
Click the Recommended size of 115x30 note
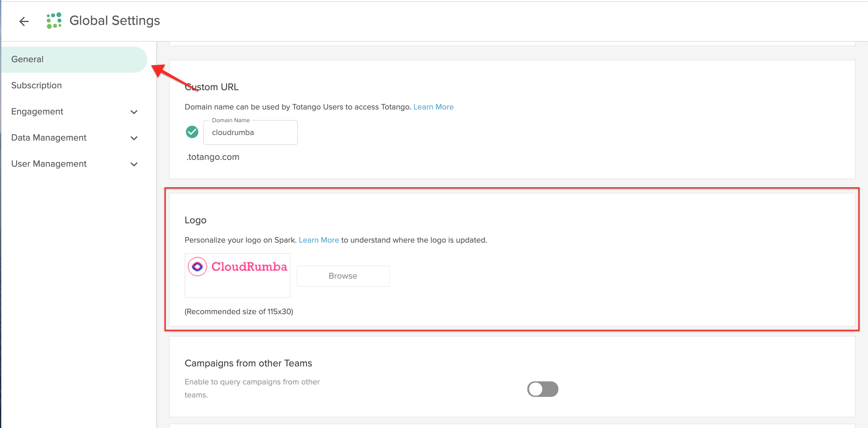(239, 311)
